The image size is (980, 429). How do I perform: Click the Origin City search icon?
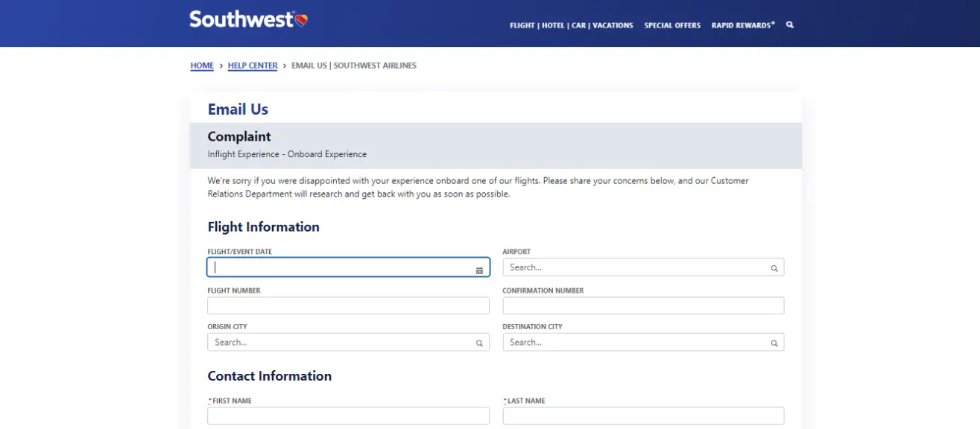(479, 343)
